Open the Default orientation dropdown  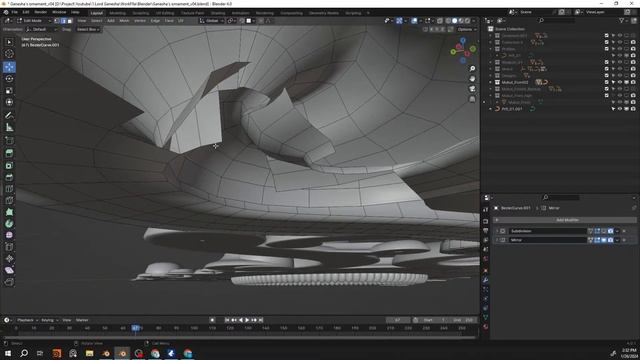click(x=41, y=29)
